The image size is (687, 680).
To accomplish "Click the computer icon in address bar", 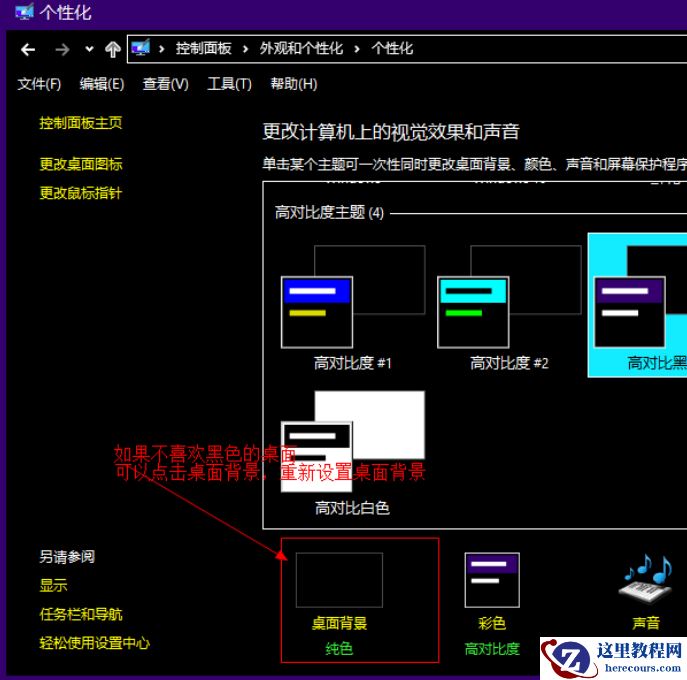I will tap(141, 48).
